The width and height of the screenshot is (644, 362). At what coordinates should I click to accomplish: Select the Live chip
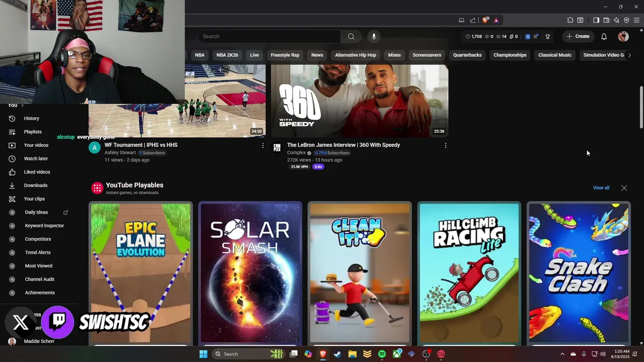click(x=255, y=55)
